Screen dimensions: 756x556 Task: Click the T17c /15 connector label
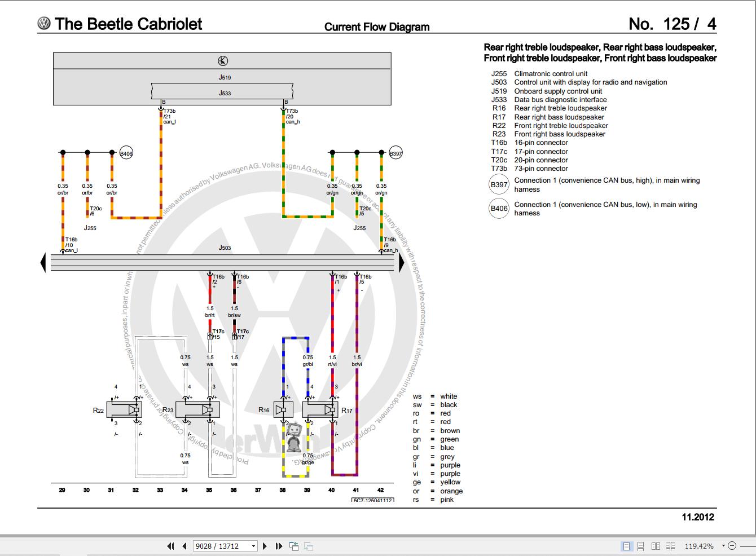coord(218,334)
